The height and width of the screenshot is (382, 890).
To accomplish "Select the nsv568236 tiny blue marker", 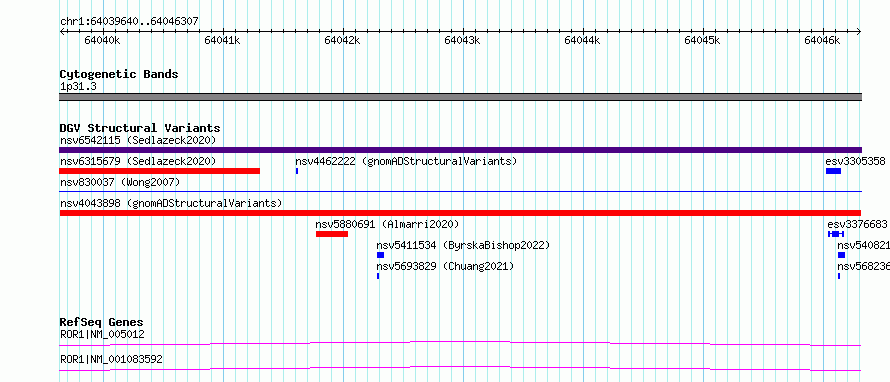I will [x=839, y=276].
